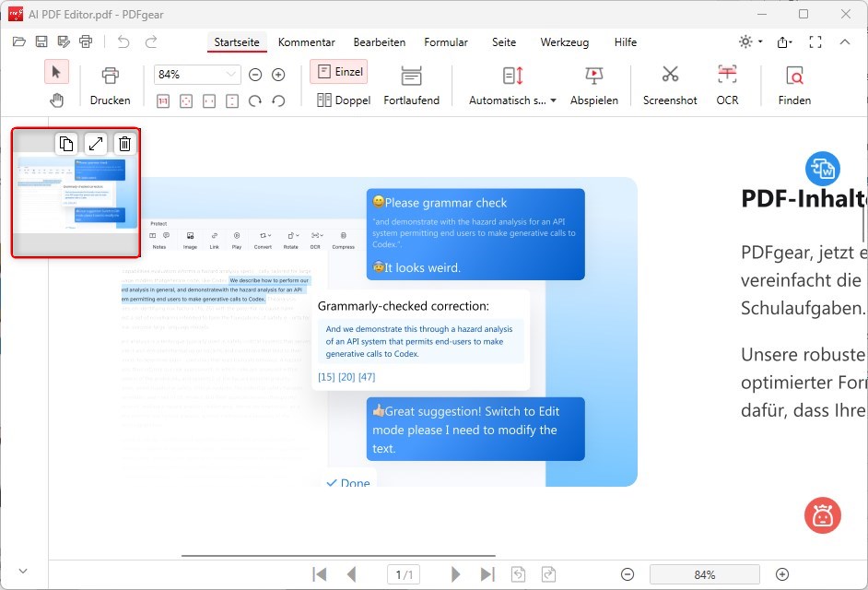Open a file with the folder icon

pyautogui.click(x=18, y=41)
